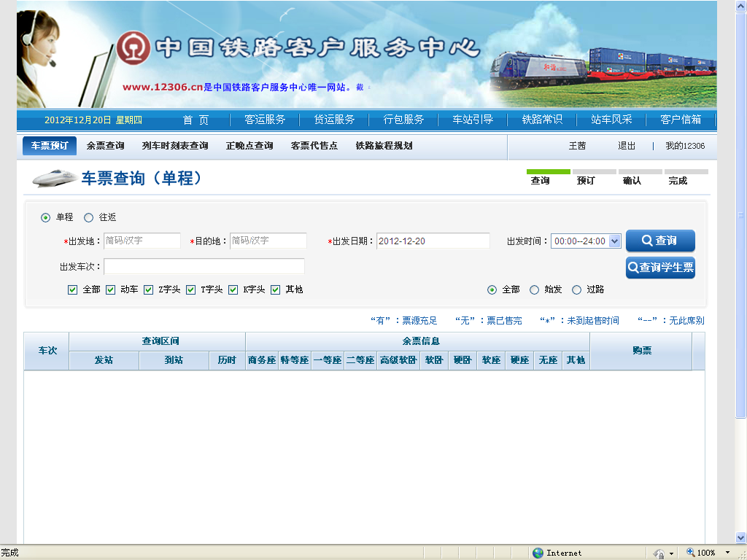
Task: Open the 客运服务 menu item
Action: (x=265, y=120)
